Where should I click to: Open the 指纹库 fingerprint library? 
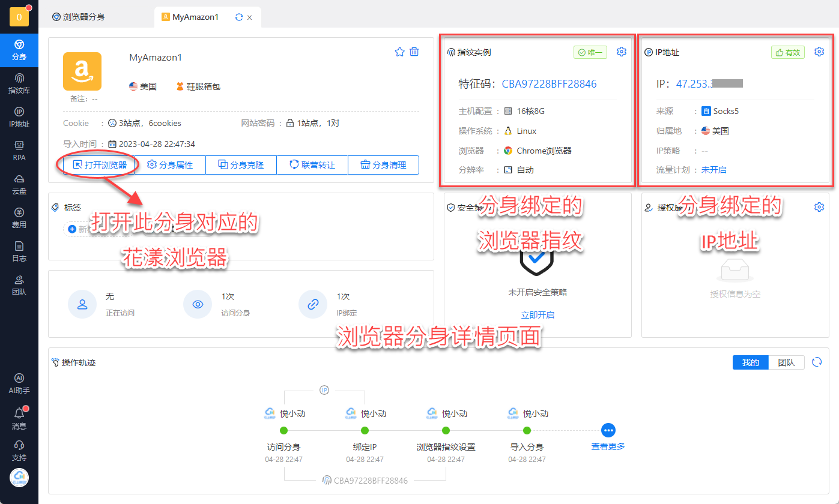19,85
